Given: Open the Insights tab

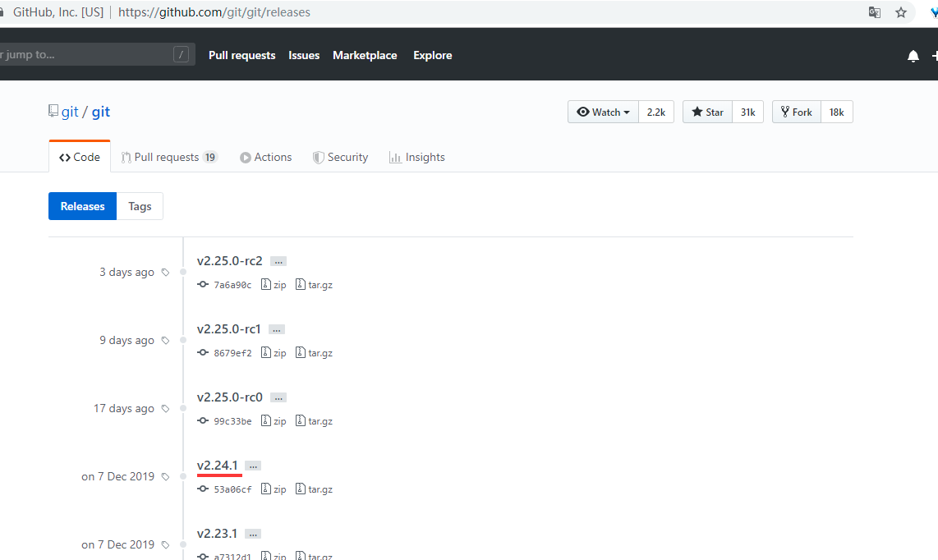Looking at the screenshot, I should click(x=417, y=157).
